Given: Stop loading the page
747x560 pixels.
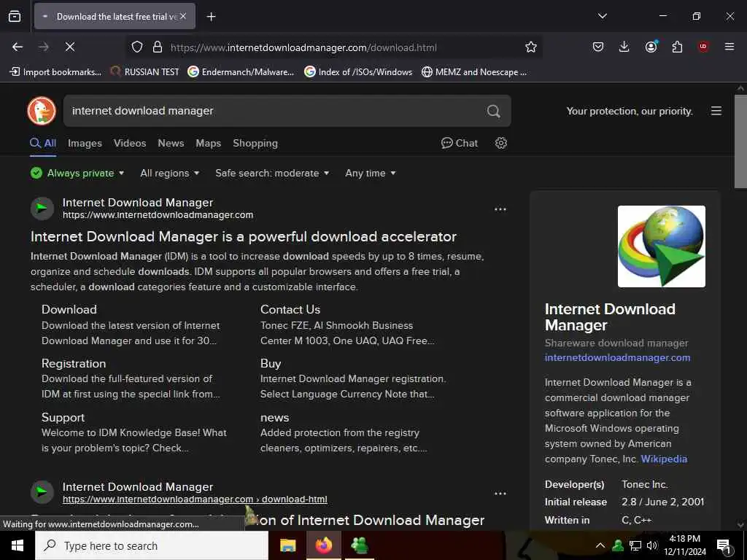Looking at the screenshot, I should pyautogui.click(x=69, y=47).
